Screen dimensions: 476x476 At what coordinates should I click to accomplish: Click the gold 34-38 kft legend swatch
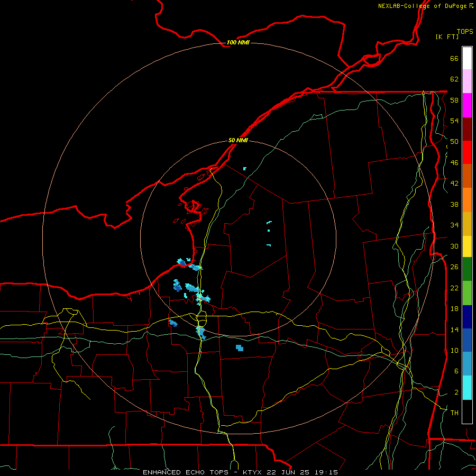467,224
